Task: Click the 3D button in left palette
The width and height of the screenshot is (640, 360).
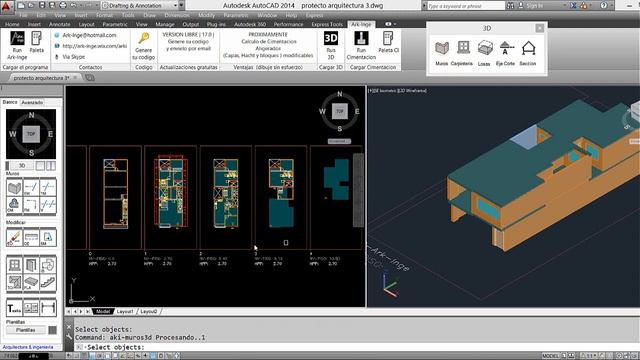Action: tap(22, 165)
